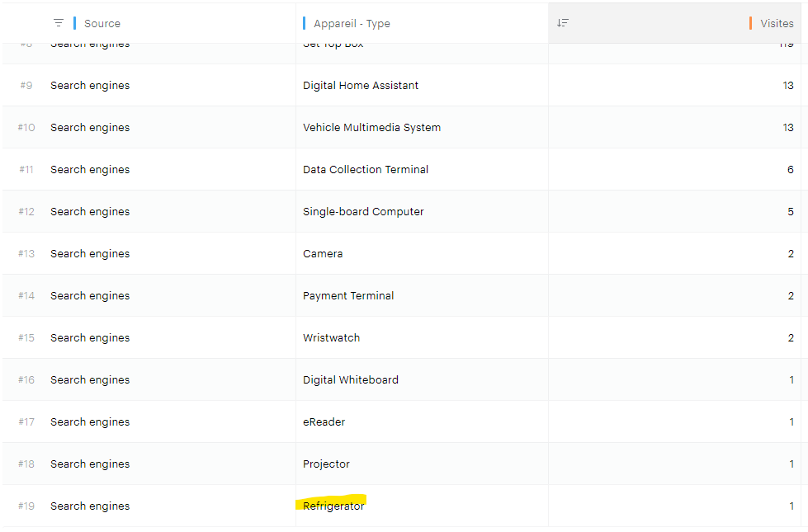Click rank number #15
808x532 pixels.
tap(26, 338)
